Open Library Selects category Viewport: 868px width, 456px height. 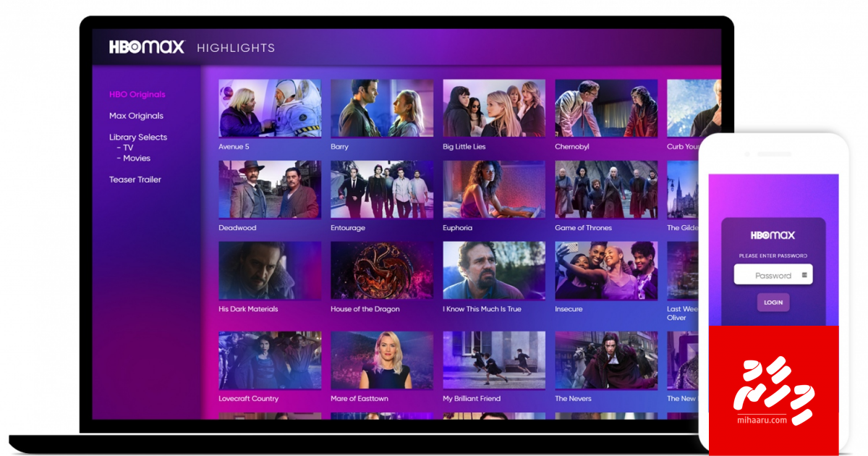[137, 137]
